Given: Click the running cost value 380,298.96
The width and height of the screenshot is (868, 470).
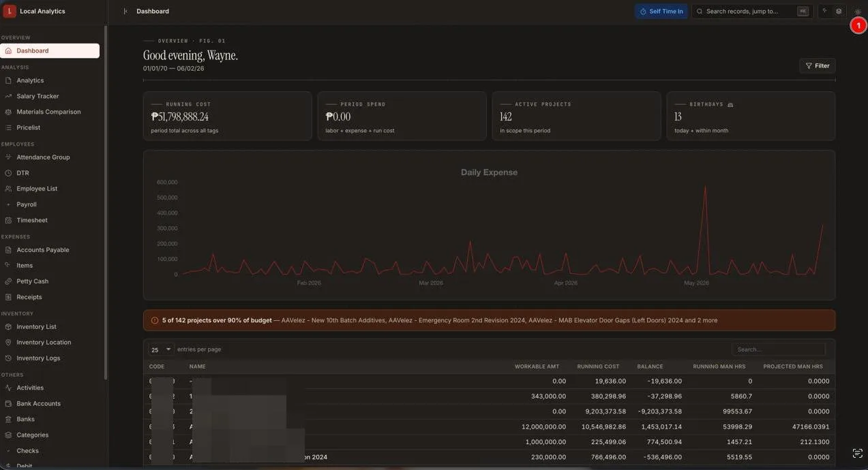Looking at the screenshot, I should tap(605, 396).
